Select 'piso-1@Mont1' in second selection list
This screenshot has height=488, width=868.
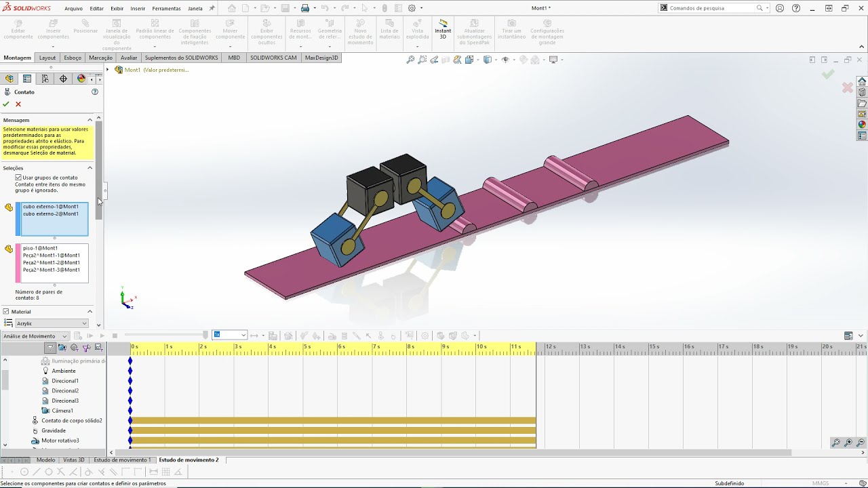41,248
